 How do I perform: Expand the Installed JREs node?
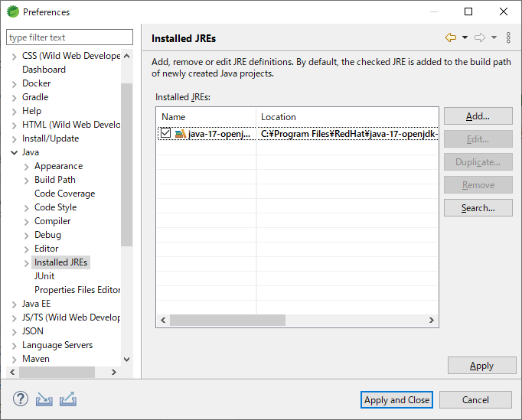tap(26, 263)
